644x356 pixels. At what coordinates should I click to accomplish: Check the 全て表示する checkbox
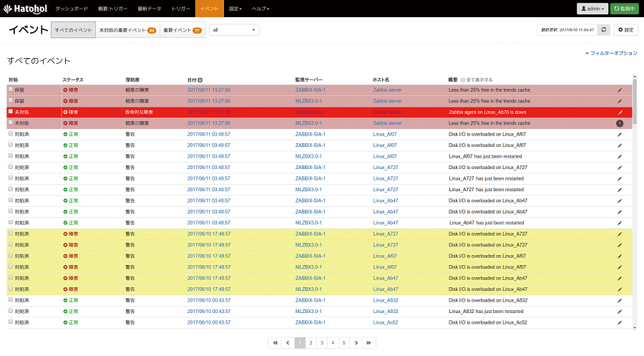tap(464, 80)
